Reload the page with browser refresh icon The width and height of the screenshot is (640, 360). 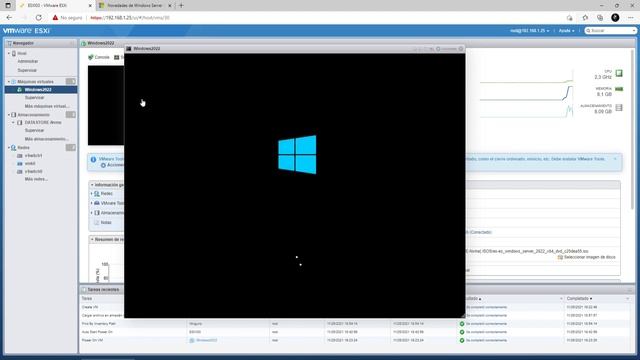(x=39, y=18)
